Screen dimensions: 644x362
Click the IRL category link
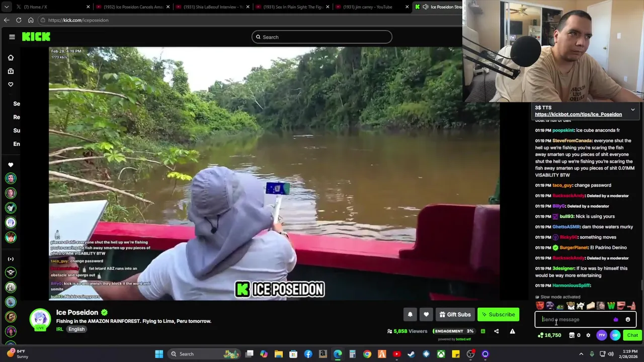click(x=60, y=329)
